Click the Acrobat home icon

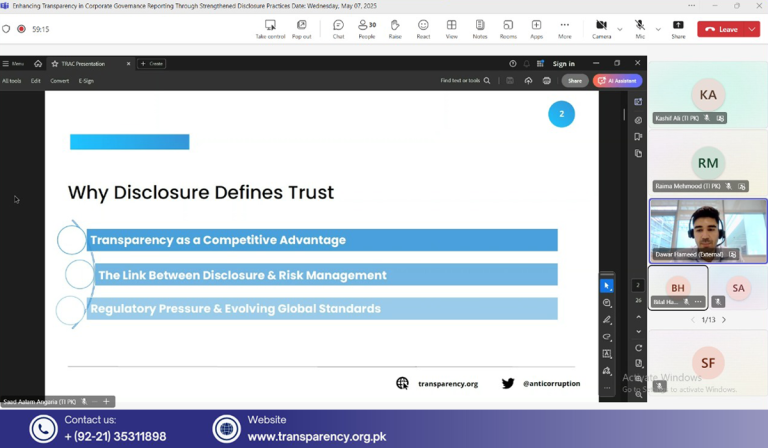[x=38, y=64]
